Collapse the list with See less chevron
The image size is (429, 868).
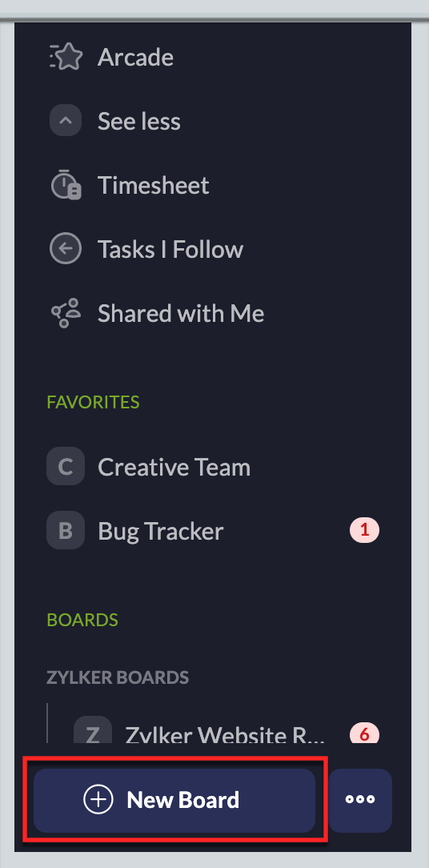[66, 121]
